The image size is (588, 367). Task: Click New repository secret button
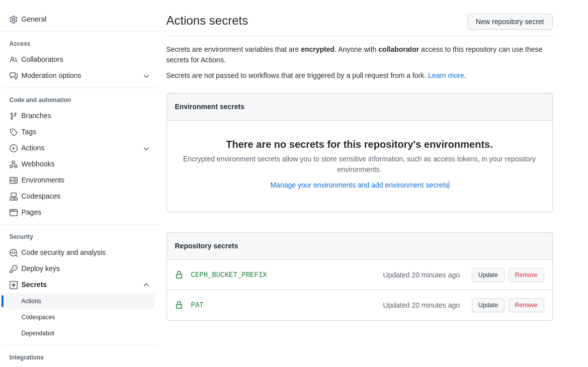510,22
